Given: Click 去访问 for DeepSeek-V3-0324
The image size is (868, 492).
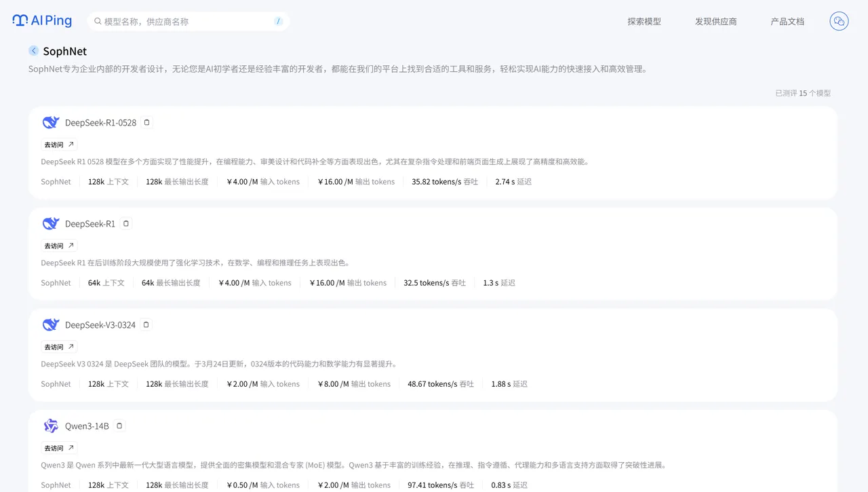Looking at the screenshot, I should (60, 347).
